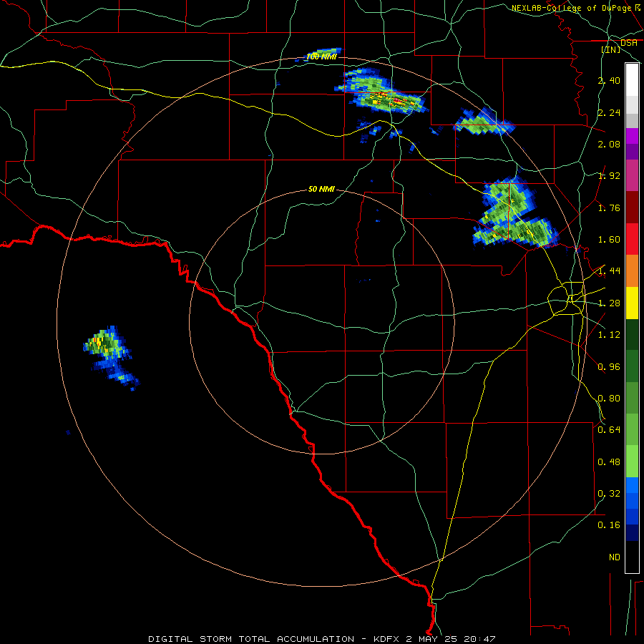Select the darkest green swatch beside 1.12
This screenshot has height=644, width=644.
632,334
